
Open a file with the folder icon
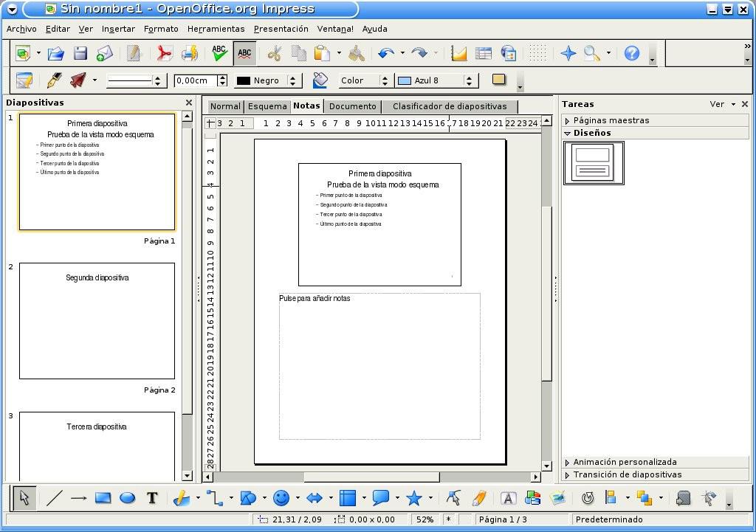tap(56, 53)
